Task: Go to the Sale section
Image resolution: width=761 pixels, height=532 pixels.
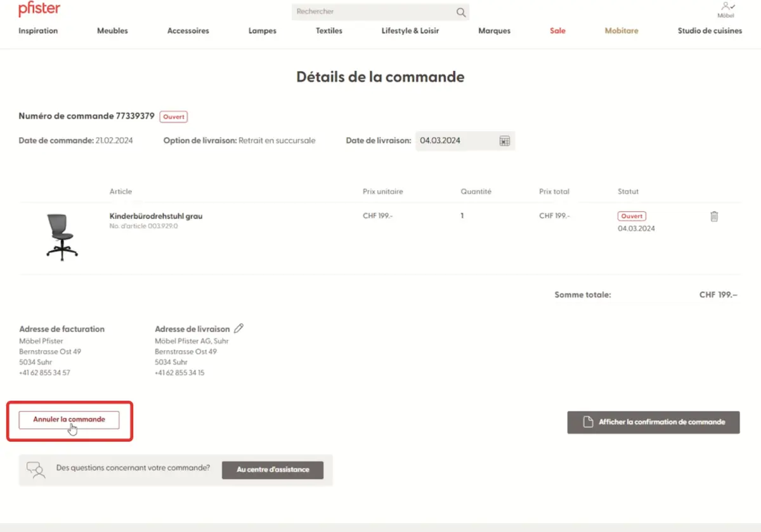Action: point(557,30)
